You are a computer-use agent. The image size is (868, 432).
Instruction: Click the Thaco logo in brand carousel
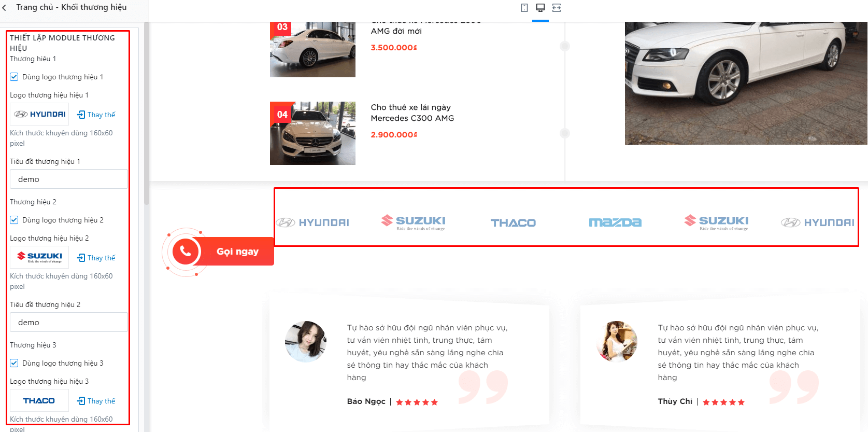coord(513,223)
